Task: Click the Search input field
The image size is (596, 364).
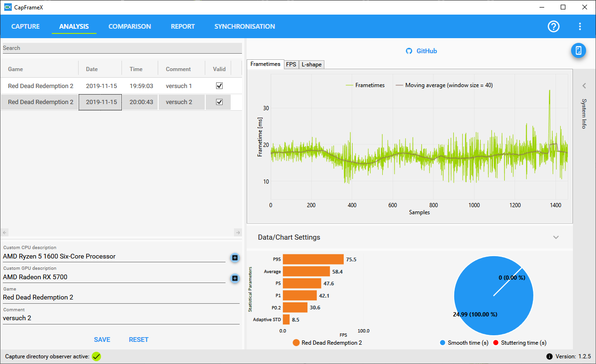Action: point(122,48)
